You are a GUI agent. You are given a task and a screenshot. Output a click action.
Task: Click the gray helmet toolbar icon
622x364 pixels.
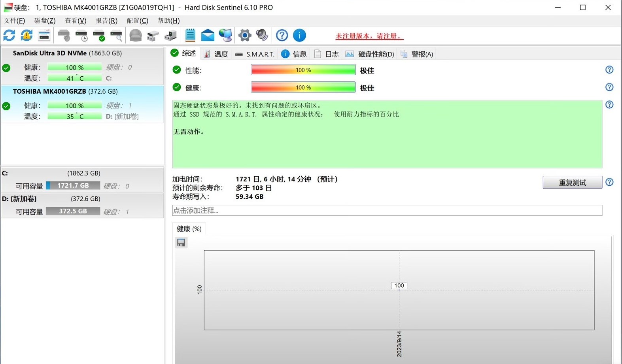coord(136,36)
